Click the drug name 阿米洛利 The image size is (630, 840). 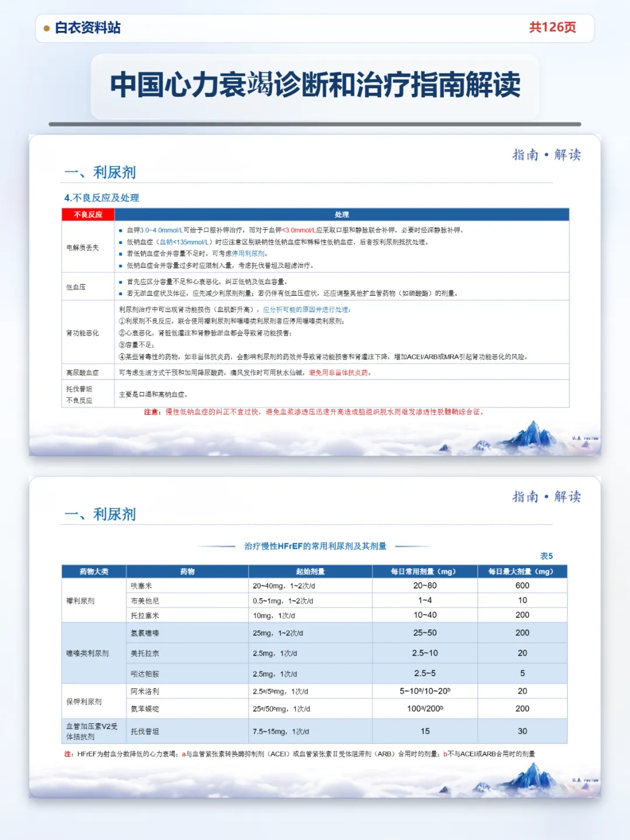tap(145, 691)
